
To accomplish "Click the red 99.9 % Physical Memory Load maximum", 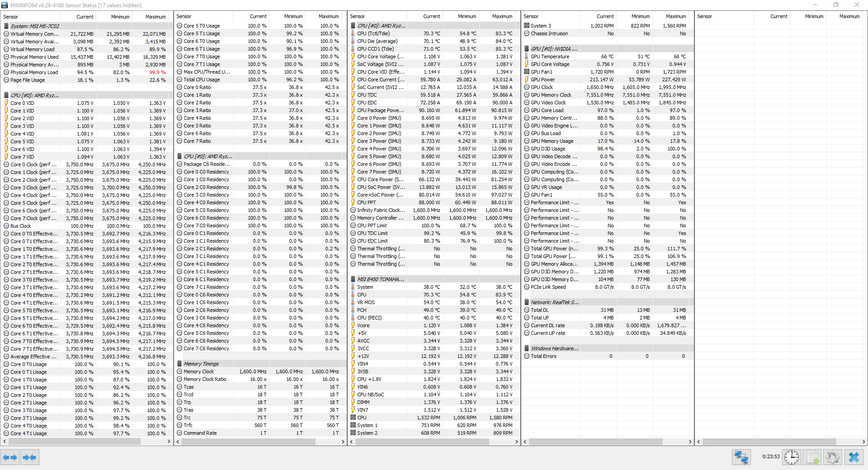I will [157, 72].
